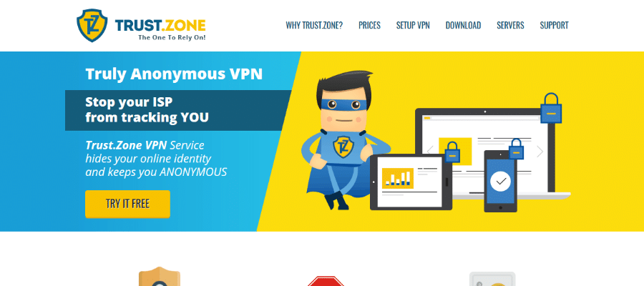
Task: Visit the SUPPORT page link
Action: pyautogui.click(x=554, y=26)
